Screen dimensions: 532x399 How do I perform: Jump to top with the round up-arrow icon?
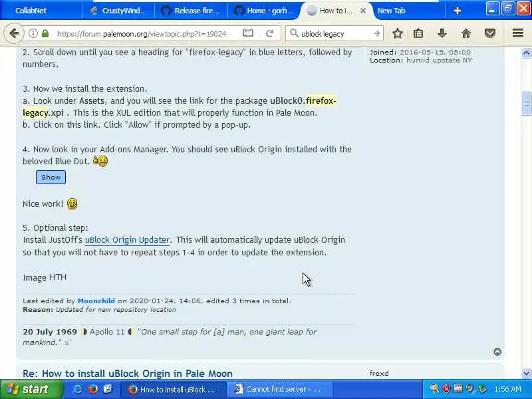point(497,352)
